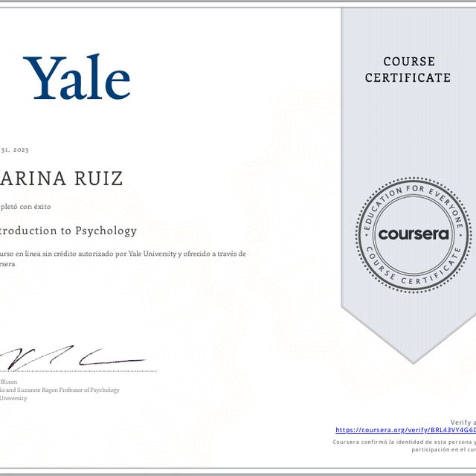Click 'Suzanne Ragen Professor of Psychology' line
This screenshot has height=476, width=476.
pyautogui.click(x=59, y=390)
